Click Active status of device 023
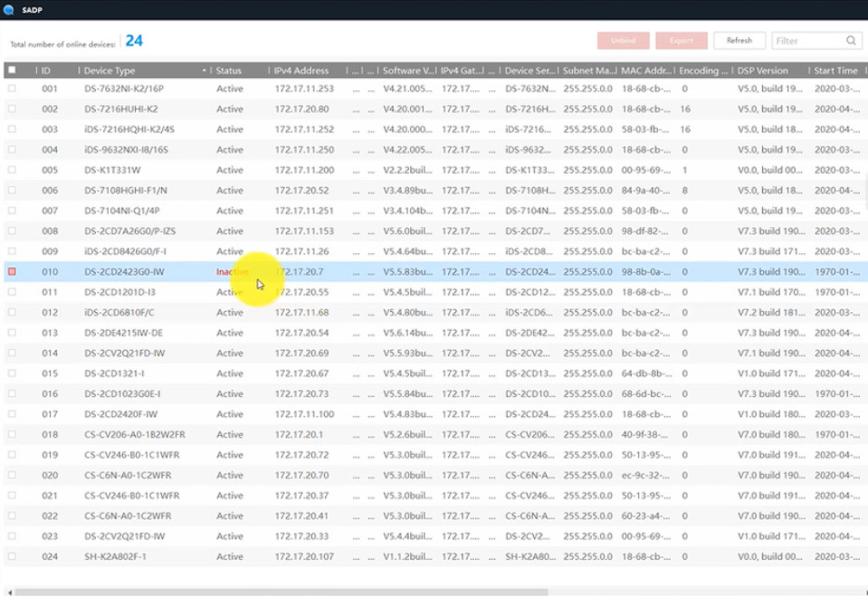 230,536
